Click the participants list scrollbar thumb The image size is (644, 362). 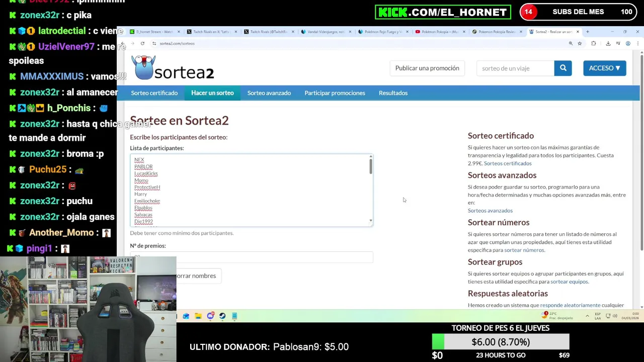point(371,165)
